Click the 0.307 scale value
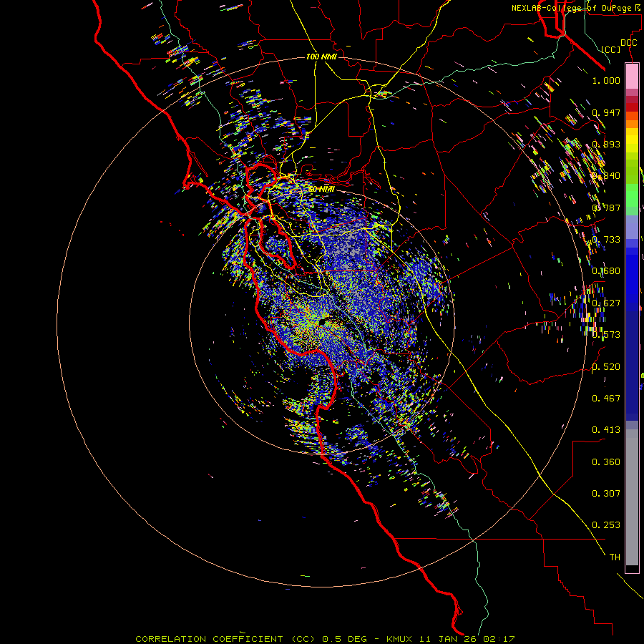Image resolution: width=644 pixels, height=644 pixels. 606,494
